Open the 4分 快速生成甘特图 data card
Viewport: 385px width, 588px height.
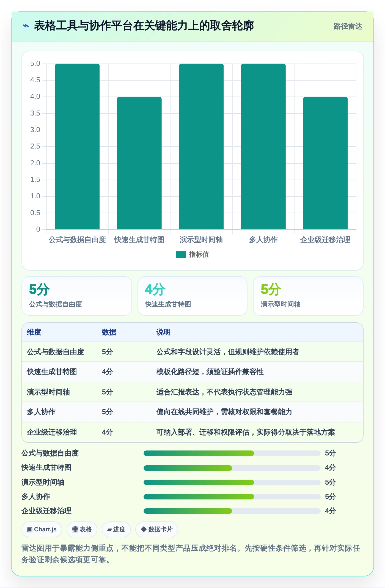pyautogui.click(x=193, y=296)
